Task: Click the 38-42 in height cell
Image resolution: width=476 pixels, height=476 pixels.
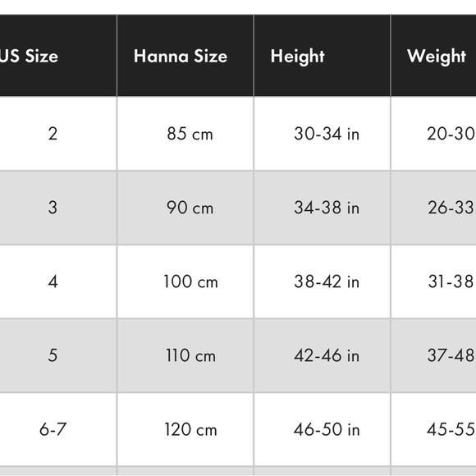Action: click(322, 281)
